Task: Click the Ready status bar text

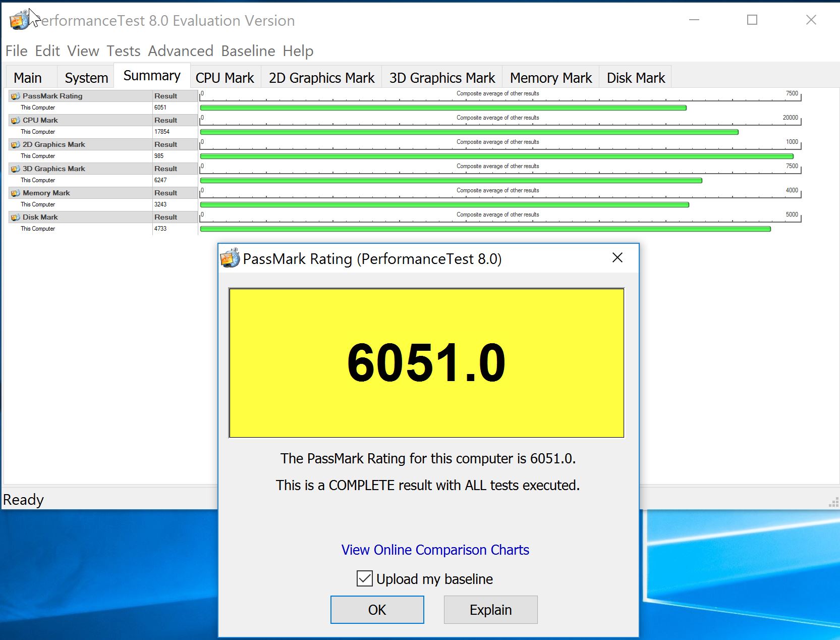Action: (x=23, y=500)
